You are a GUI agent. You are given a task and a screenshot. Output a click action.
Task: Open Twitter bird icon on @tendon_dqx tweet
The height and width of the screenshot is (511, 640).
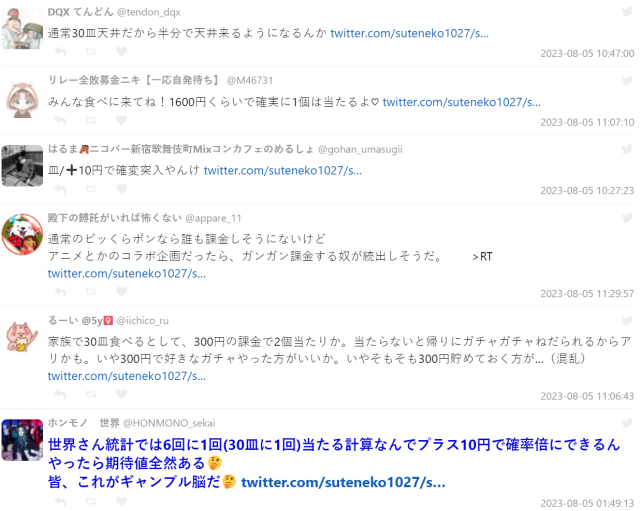tap(627, 11)
